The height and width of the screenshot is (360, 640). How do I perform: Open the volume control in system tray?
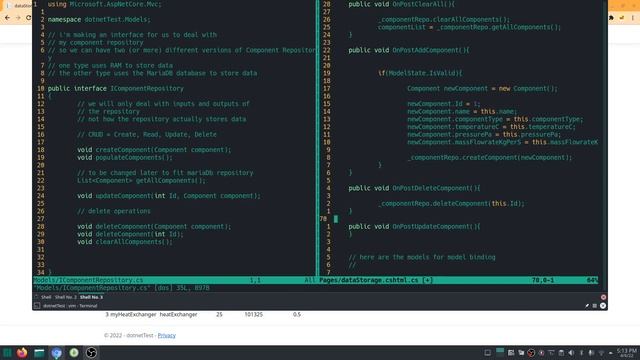571,353
